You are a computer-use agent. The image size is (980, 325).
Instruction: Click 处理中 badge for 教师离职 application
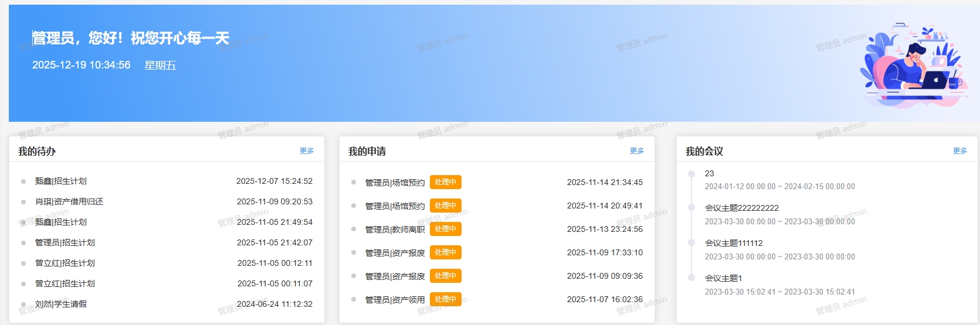click(x=445, y=229)
